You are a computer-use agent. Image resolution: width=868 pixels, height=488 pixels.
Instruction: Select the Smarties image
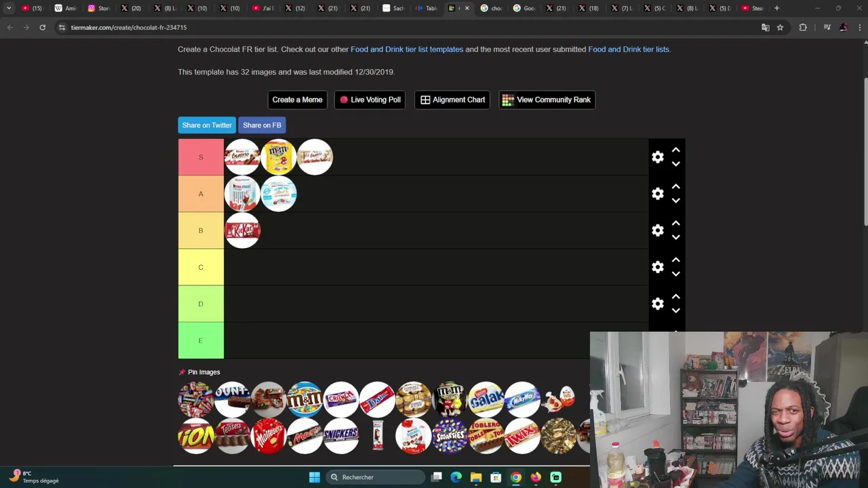[x=450, y=436]
